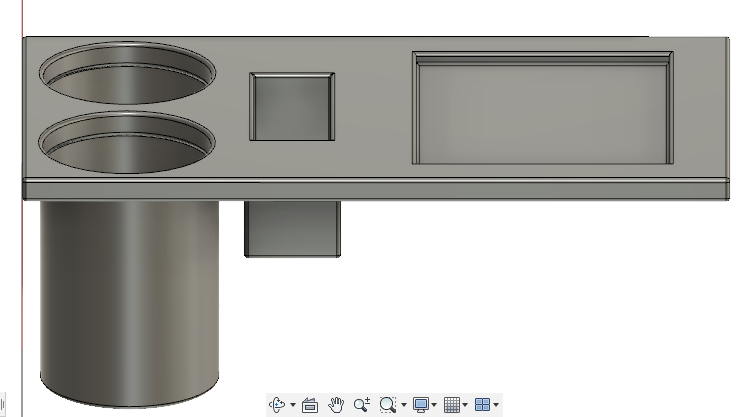
Task: Click the Grid and Snaps icon
Action: pos(452,405)
